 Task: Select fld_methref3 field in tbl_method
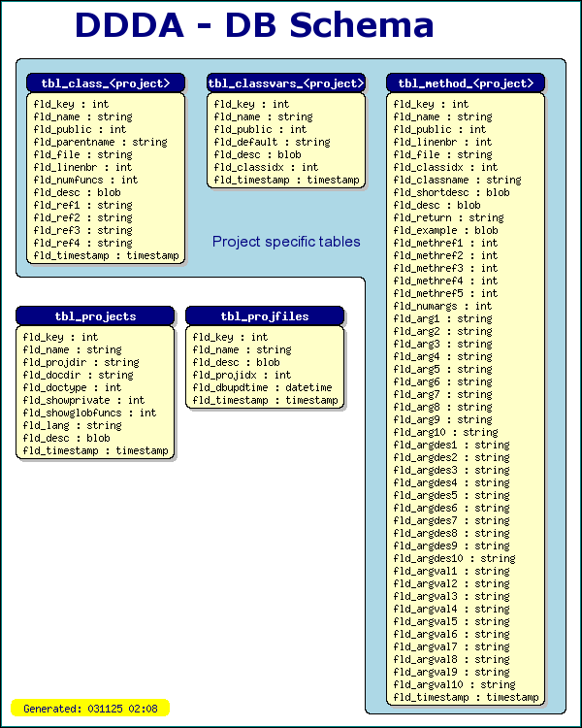pyautogui.click(x=445, y=268)
